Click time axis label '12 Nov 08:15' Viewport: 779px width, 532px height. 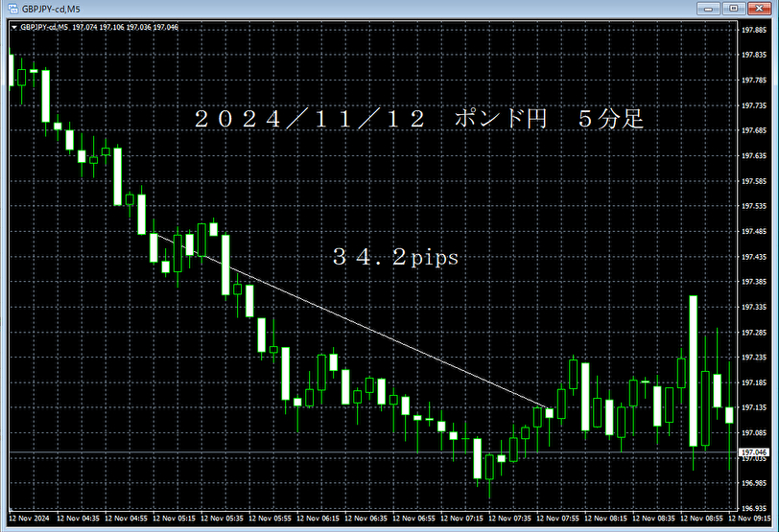tap(605, 519)
